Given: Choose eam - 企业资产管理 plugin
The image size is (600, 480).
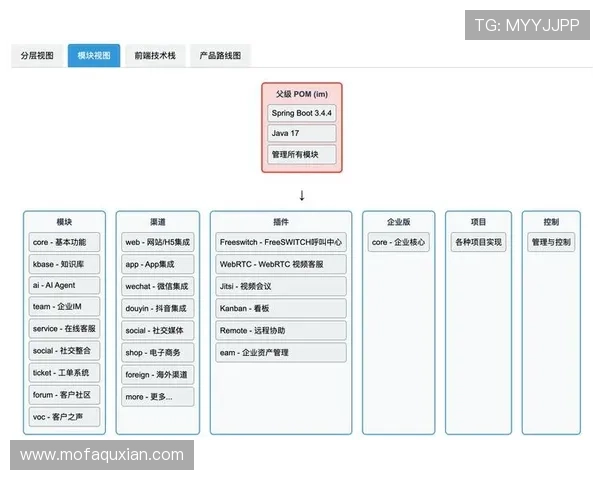Looking at the screenshot, I should pyautogui.click(x=281, y=353).
